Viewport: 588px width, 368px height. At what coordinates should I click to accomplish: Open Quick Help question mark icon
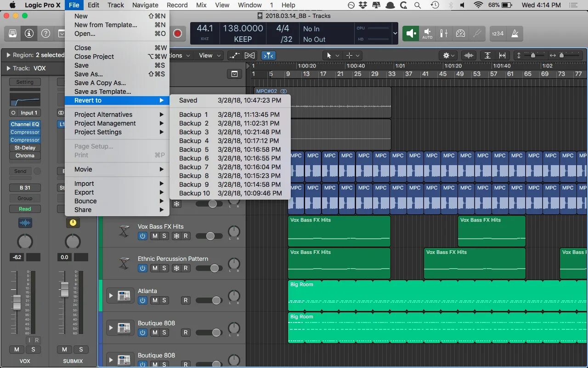click(45, 34)
